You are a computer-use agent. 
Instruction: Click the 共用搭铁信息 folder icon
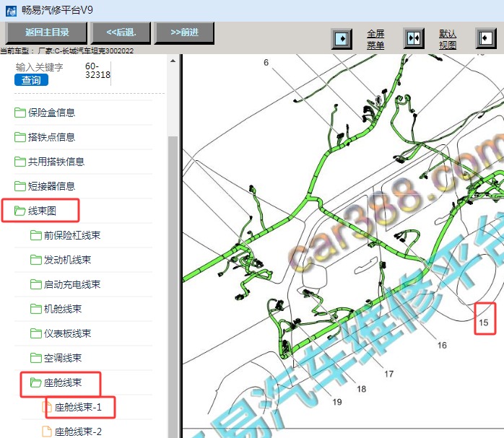(20, 162)
